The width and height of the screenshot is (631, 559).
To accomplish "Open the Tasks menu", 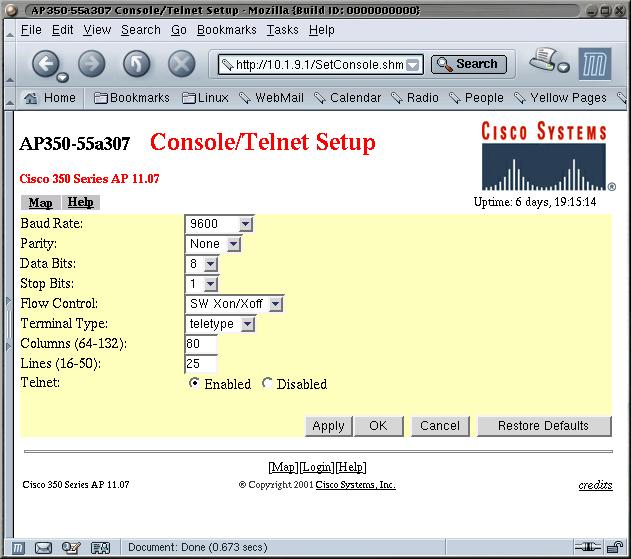I will click(x=283, y=30).
